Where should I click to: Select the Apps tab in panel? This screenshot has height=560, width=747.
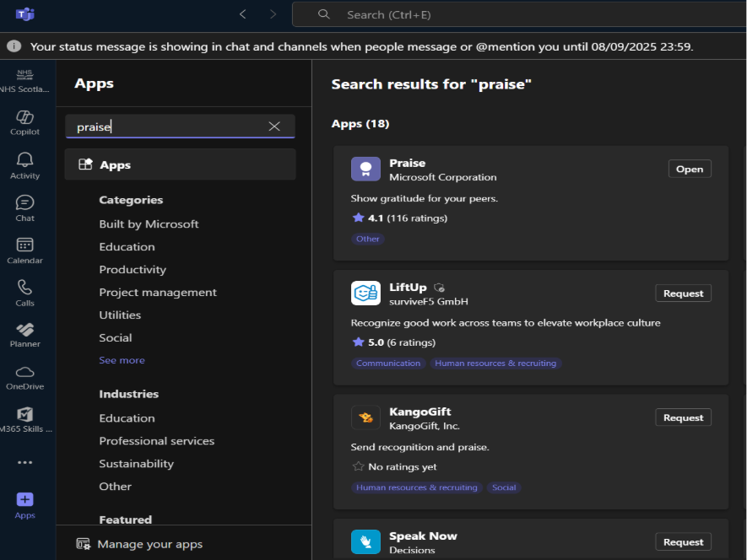click(x=180, y=164)
